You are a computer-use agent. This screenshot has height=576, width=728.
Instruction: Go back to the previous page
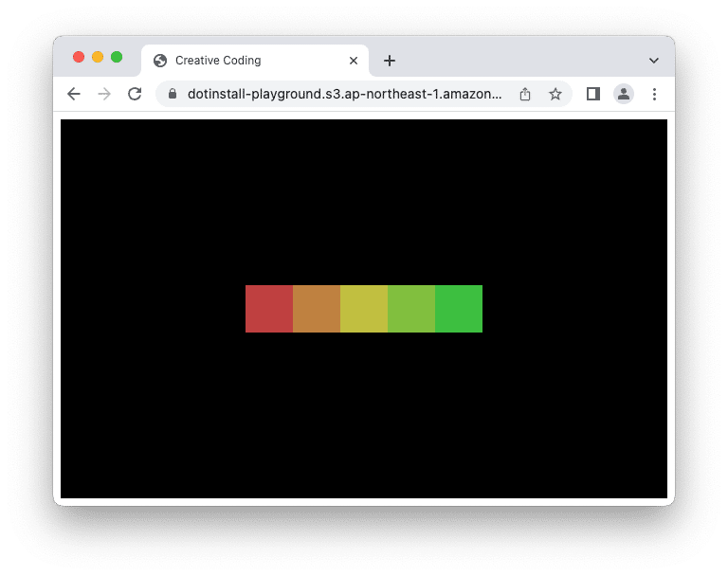pyautogui.click(x=74, y=94)
